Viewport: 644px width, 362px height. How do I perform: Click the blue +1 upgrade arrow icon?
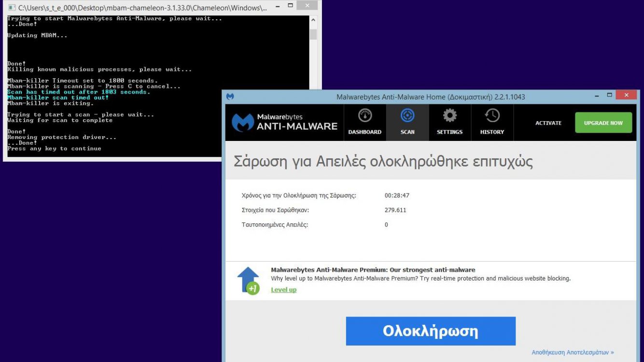pyautogui.click(x=248, y=280)
